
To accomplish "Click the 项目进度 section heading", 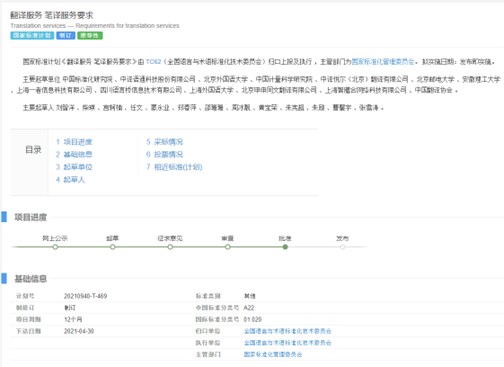I will (x=31, y=217).
